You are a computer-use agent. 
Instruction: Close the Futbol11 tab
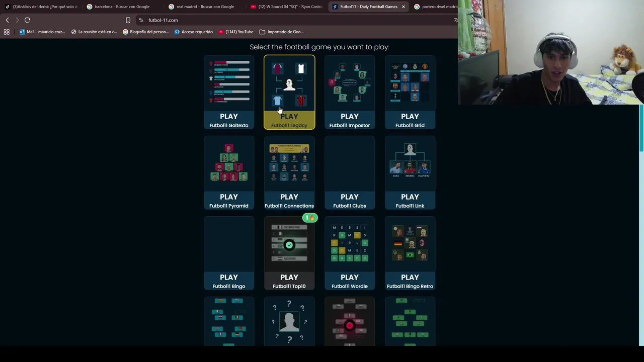coord(403,7)
